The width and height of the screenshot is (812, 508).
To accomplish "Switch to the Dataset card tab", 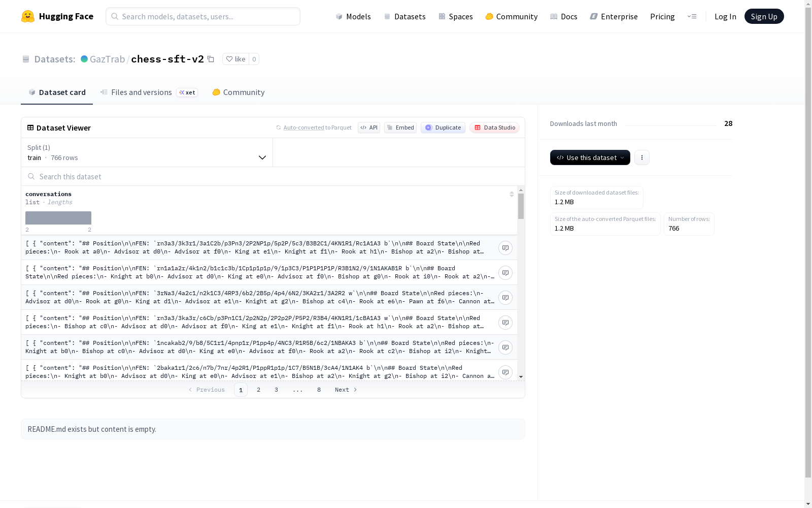I will tap(57, 92).
